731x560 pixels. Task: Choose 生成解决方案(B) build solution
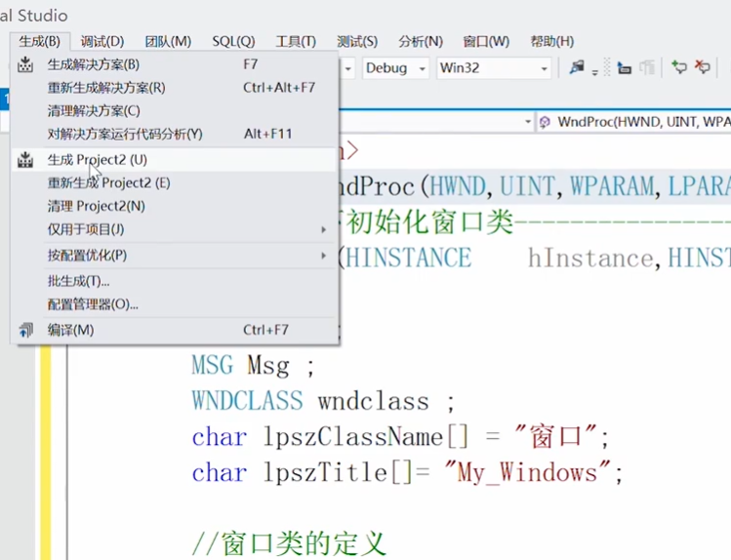pos(175,64)
